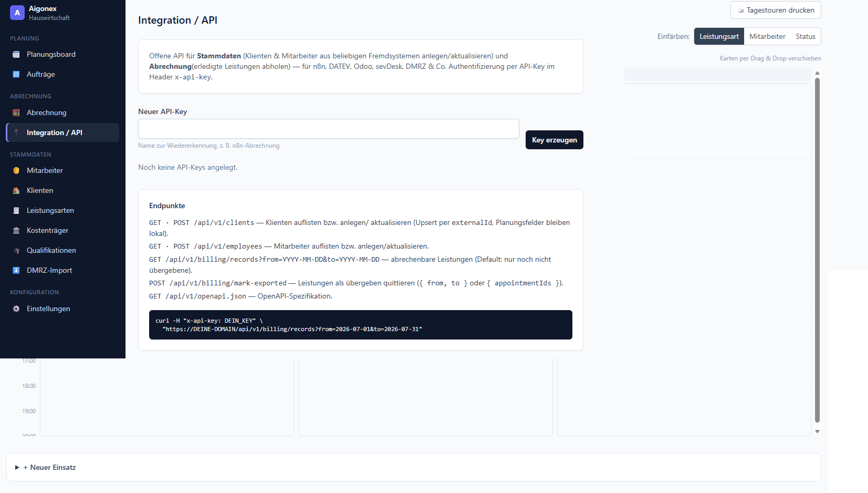This screenshot has width=868, height=493.
Task: Open the Abrechnung page
Action: coord(62,113)
